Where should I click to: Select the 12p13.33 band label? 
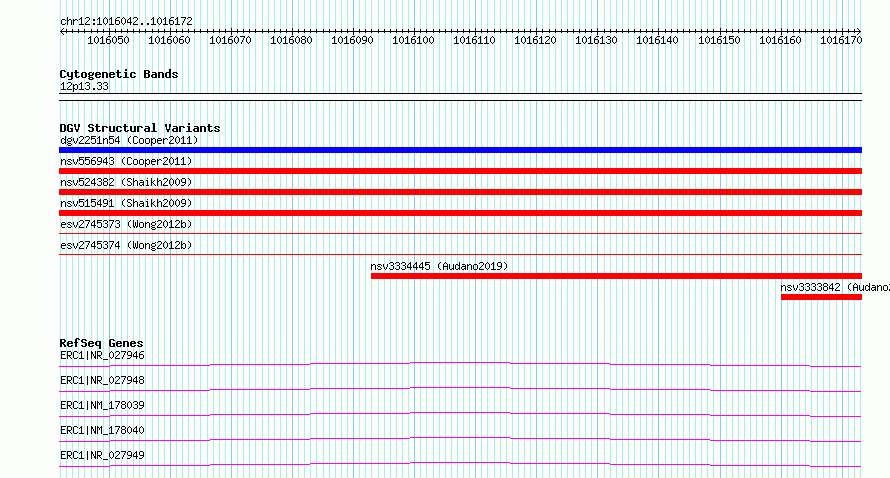84,86
